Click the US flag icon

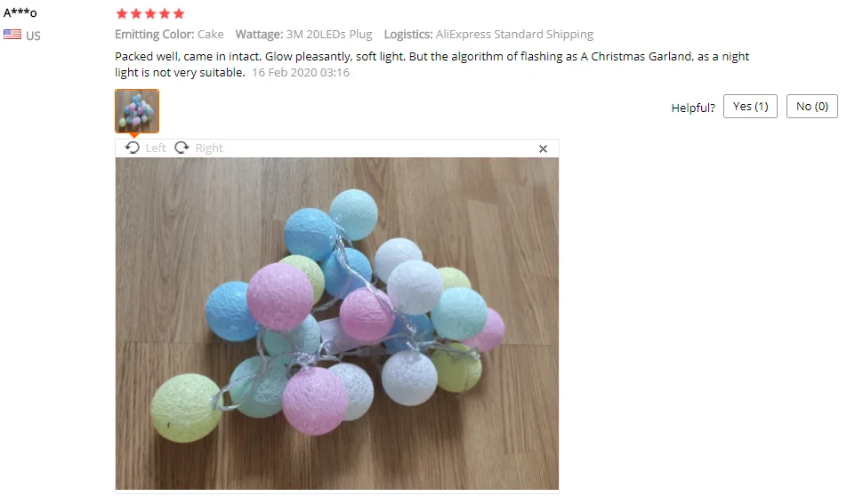12,35
